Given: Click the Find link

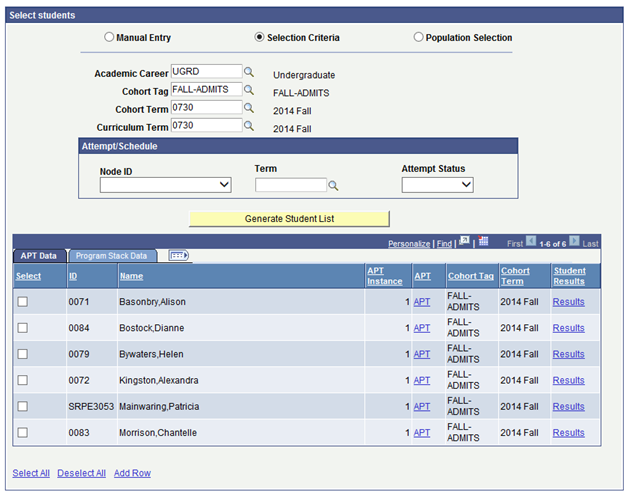Looking at the screenshot, I should point(444,243).
